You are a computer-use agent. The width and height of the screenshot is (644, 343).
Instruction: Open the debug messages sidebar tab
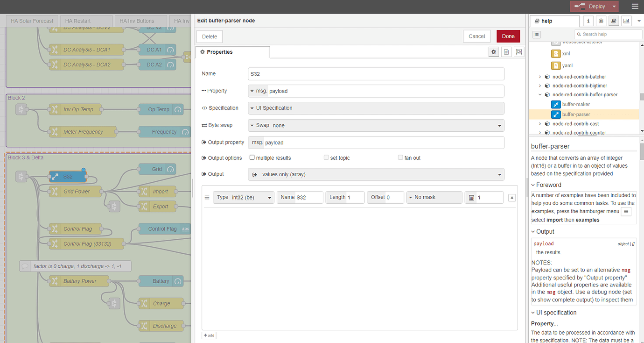point(601,21)
